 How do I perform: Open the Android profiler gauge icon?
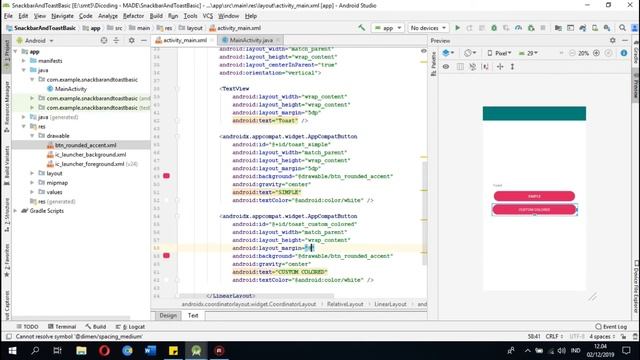(x=518, y=28)
